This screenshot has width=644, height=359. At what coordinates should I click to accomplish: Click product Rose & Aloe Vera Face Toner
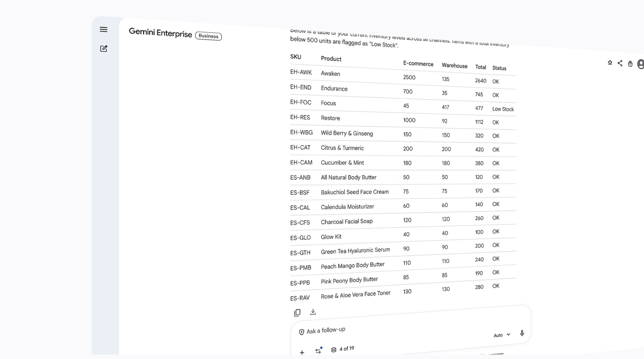[x=355, y=295]
